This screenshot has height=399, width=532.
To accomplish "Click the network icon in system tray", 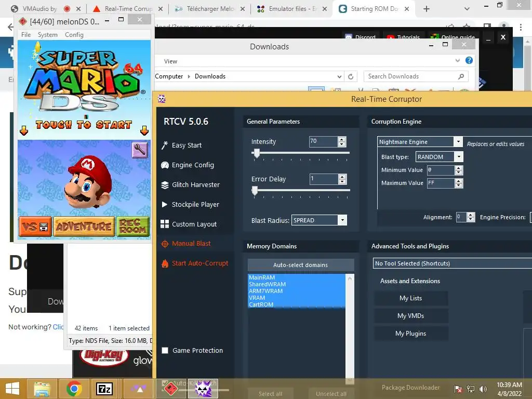I will coord(471,389).
